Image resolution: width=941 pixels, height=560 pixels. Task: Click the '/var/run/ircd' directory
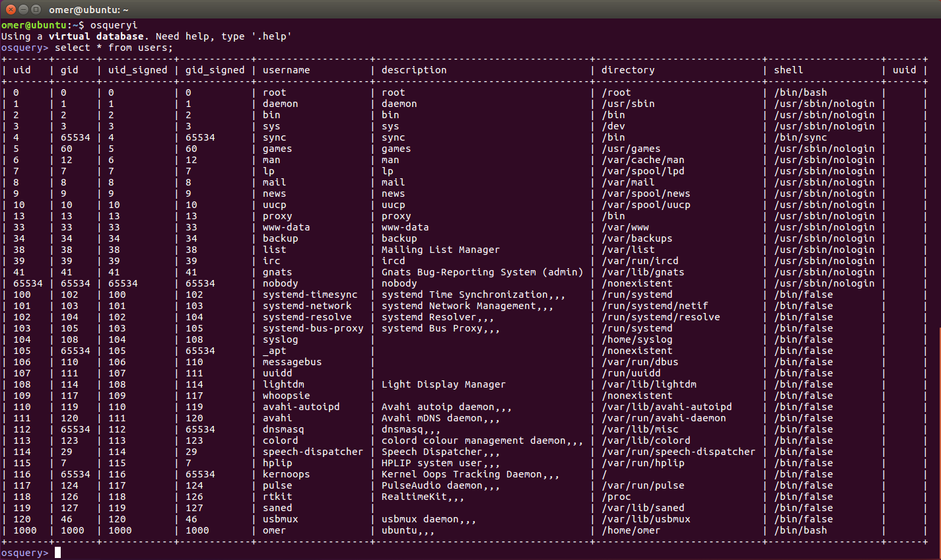tap(640, 261)
